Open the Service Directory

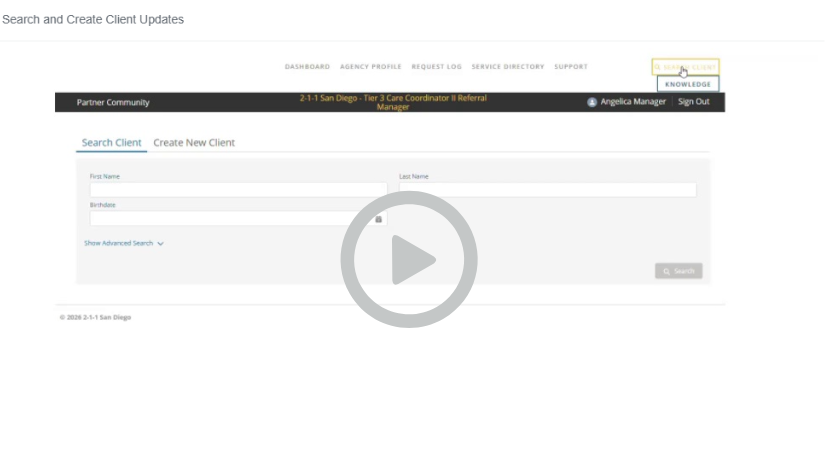[508, 67]
